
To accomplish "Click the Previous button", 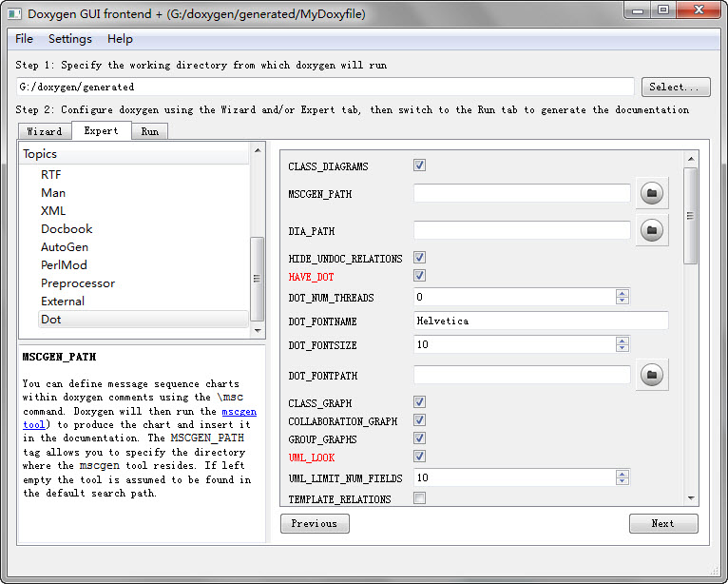I will pos(315,523).
